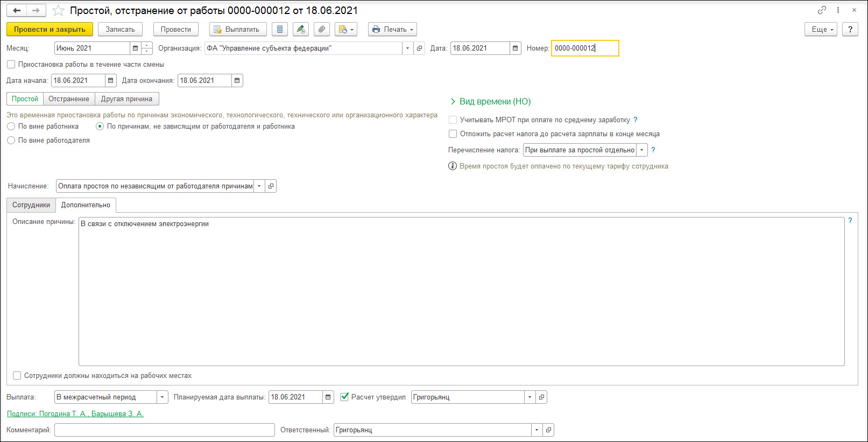Open Расчет утвердил person card icon
The height and width of the screenshot is (442, 868).
point(541,397)
